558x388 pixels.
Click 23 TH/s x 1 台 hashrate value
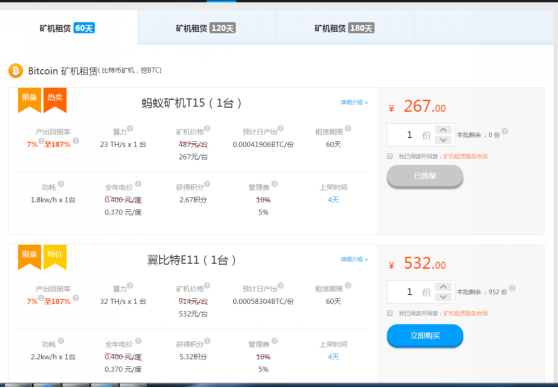coord(123,145)
